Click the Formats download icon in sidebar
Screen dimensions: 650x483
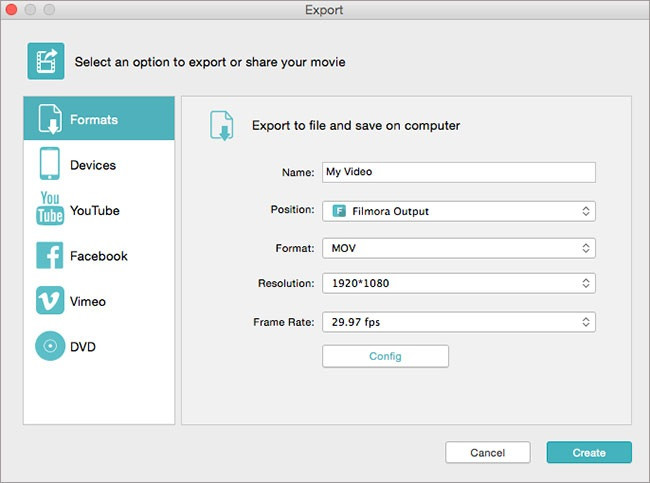coord(50,120)
